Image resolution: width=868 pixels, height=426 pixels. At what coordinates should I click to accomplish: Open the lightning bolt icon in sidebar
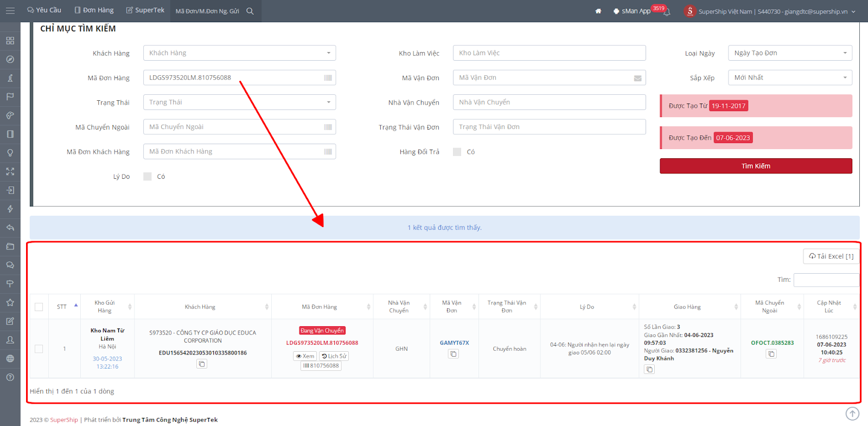(10, 209)
